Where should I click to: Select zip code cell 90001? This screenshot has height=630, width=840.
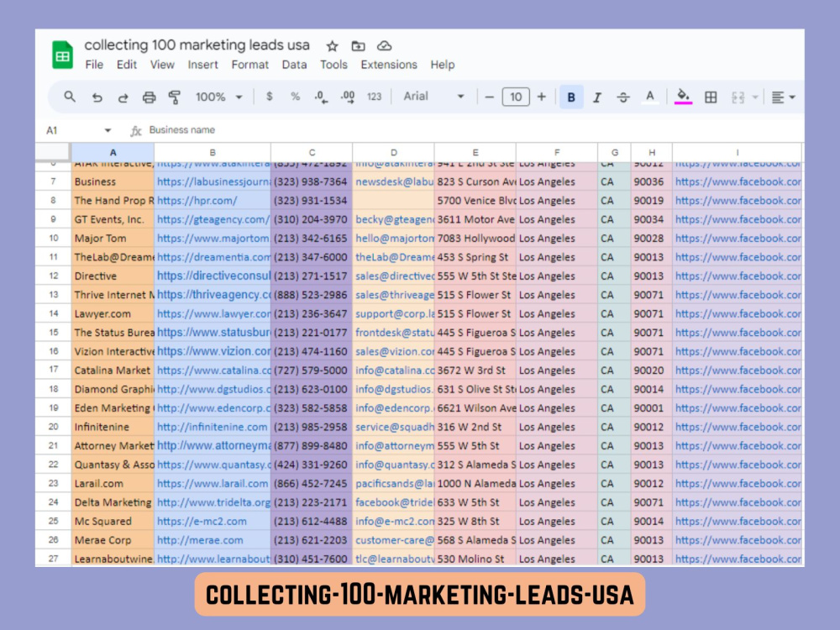click(652, 407)
